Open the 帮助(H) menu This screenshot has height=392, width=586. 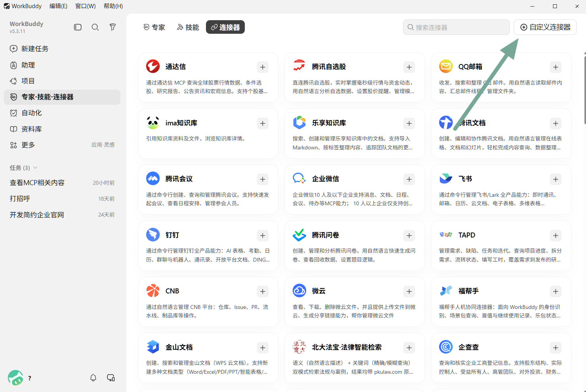(x=113, y=6)
